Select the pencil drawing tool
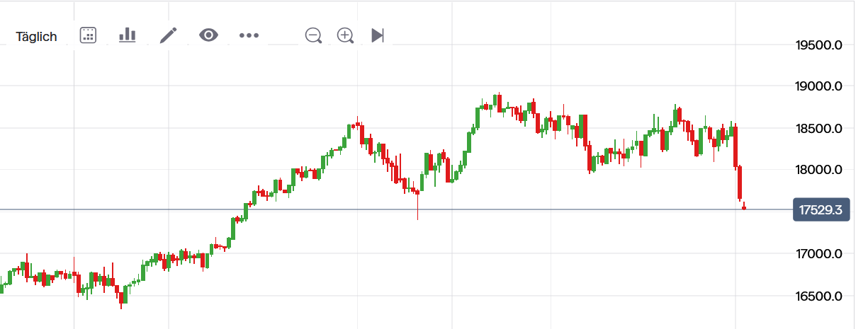Image resolution: width=868 pixels, height=329 pixels. [168, 35]
